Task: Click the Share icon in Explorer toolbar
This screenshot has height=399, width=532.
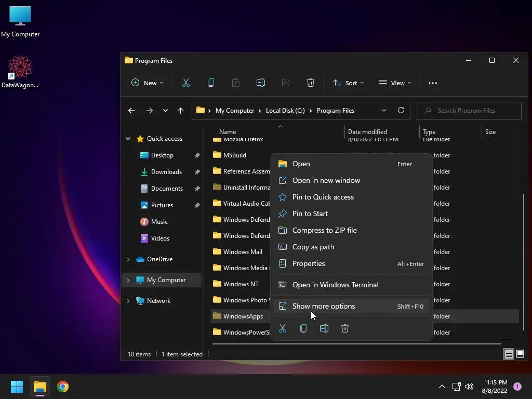Action: pos(286,83)
